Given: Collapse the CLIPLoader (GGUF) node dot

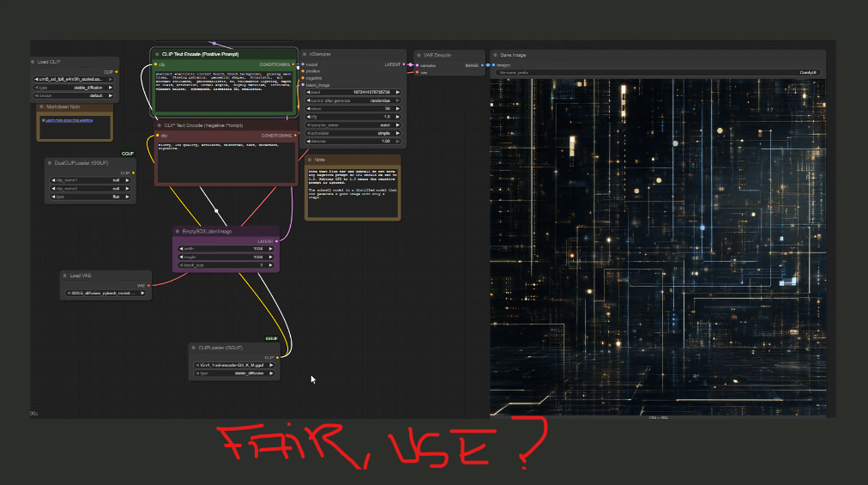Looking at the screenshot, I should click(x=194, y=348).
